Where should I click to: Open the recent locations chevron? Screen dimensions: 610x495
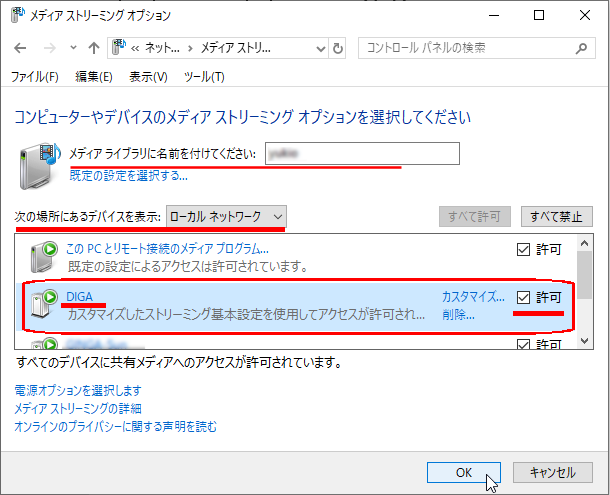pos(72,48)
